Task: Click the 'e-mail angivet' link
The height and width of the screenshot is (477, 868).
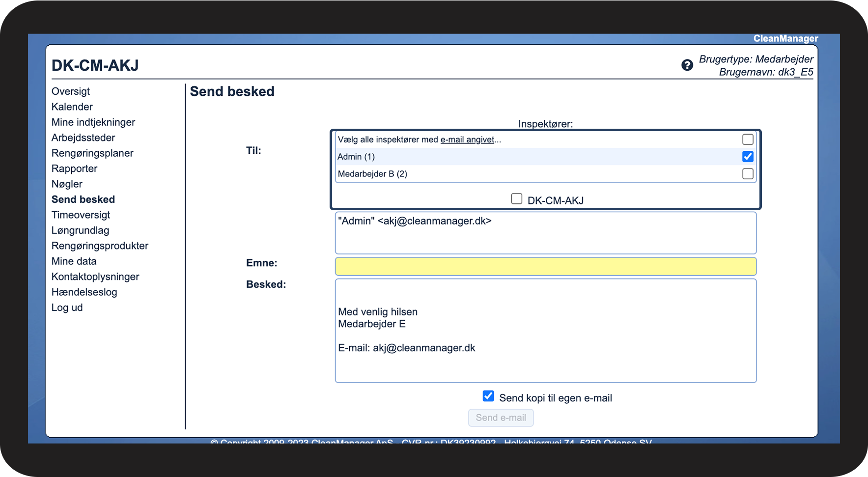Action: tap(467, 140)
